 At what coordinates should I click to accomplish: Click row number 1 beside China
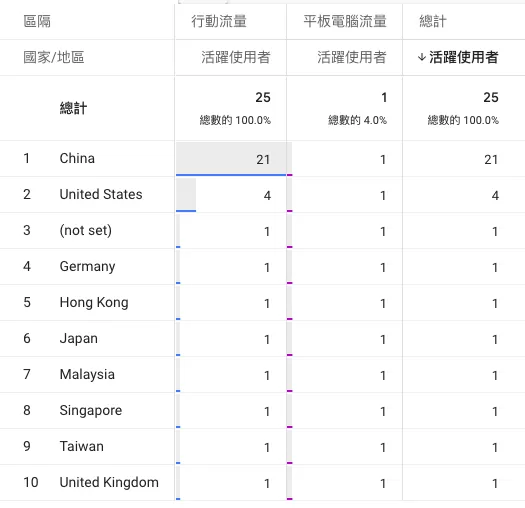(x=26, y=158)
